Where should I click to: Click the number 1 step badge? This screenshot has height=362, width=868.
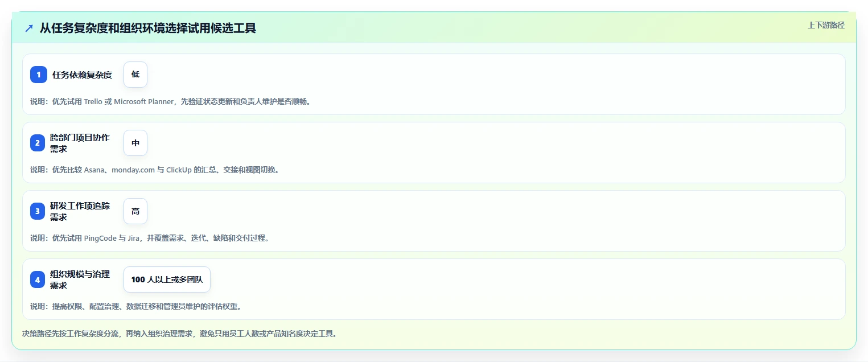pos(38,75)
